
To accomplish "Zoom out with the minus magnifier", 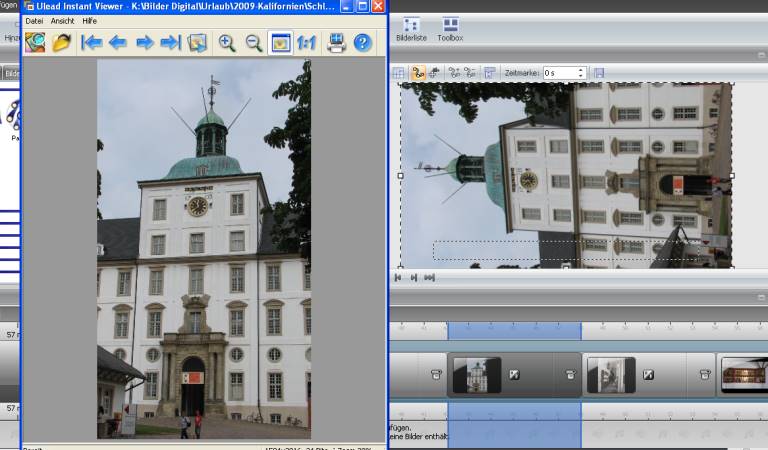I will click(x=254, y=42).
